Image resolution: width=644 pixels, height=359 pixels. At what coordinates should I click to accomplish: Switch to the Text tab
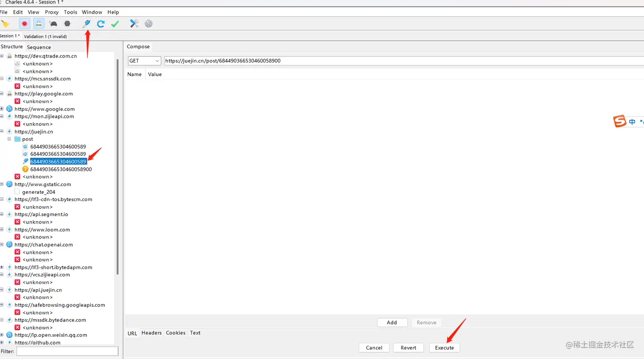point(195,333)
